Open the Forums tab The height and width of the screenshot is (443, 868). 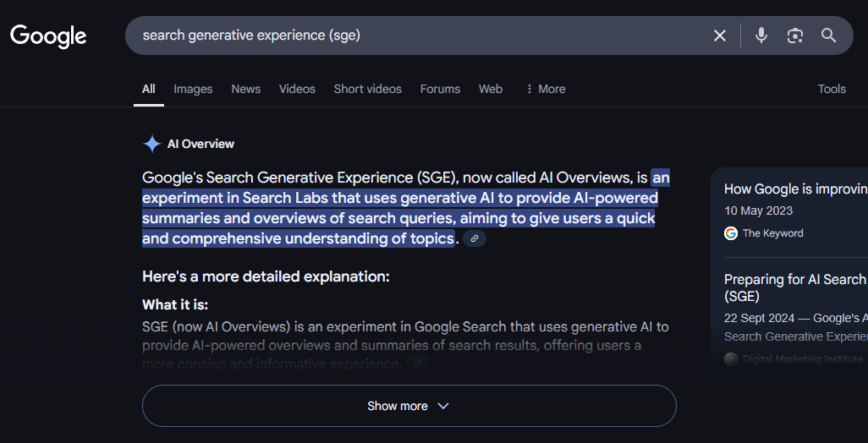[x=440, y=89]
